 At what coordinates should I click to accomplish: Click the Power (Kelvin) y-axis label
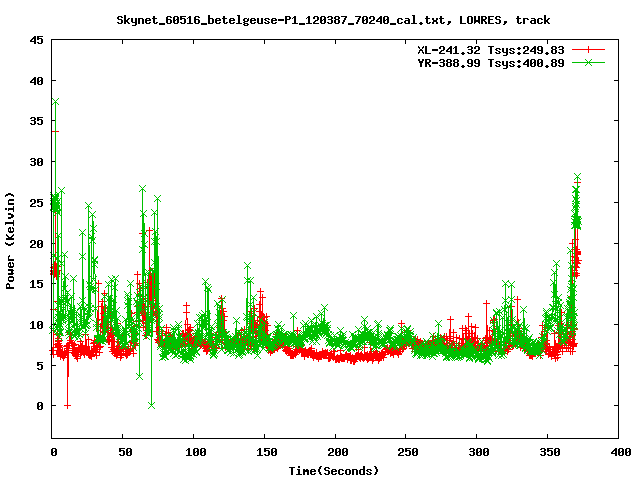[x=10, y=241]
